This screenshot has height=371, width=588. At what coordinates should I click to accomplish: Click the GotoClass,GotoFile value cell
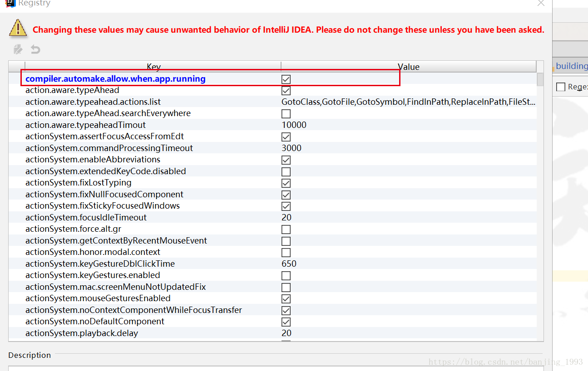(x=409, y=102)
